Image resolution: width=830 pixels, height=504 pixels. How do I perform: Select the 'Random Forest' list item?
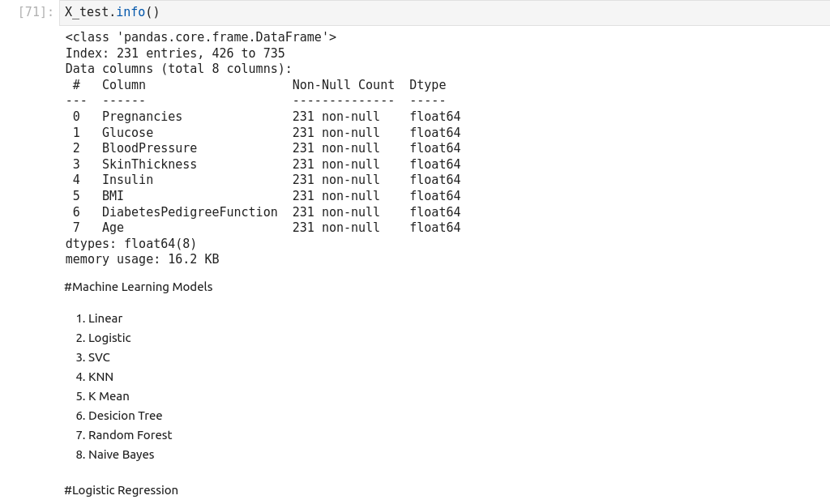pyautogui.click(x=130, y=435)
